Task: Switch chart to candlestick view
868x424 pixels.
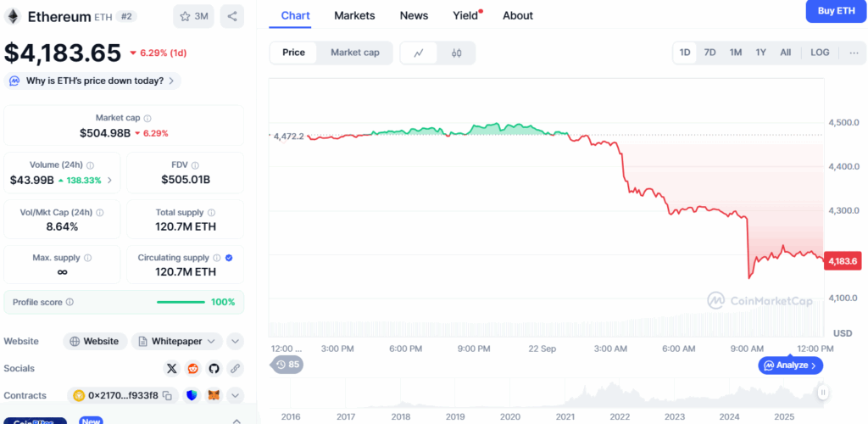Action: (x=456, y=53)
